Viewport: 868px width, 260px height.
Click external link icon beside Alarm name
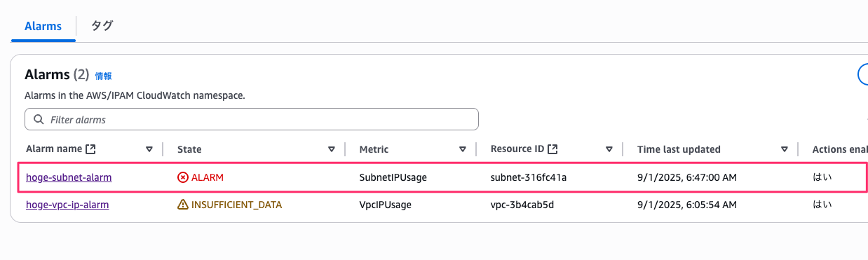click(x=90, y=149)
